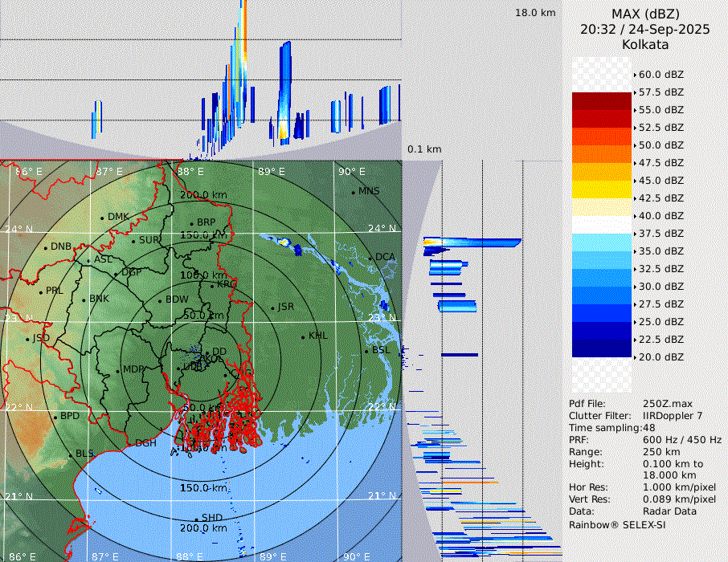Image resolution: width=728 pixels, height=562 pixels.
Task: Click the MAX (dBZ) title text
Action: coord(645,14)
